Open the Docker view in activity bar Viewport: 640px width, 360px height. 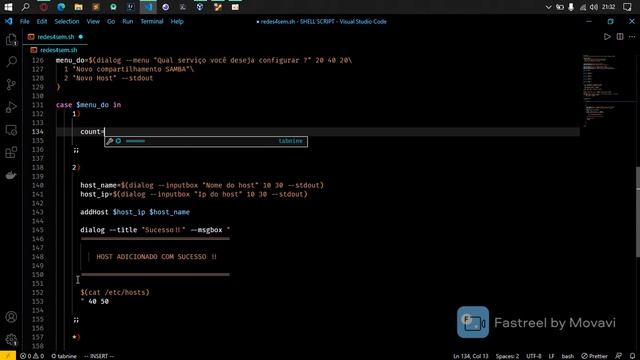11,175
